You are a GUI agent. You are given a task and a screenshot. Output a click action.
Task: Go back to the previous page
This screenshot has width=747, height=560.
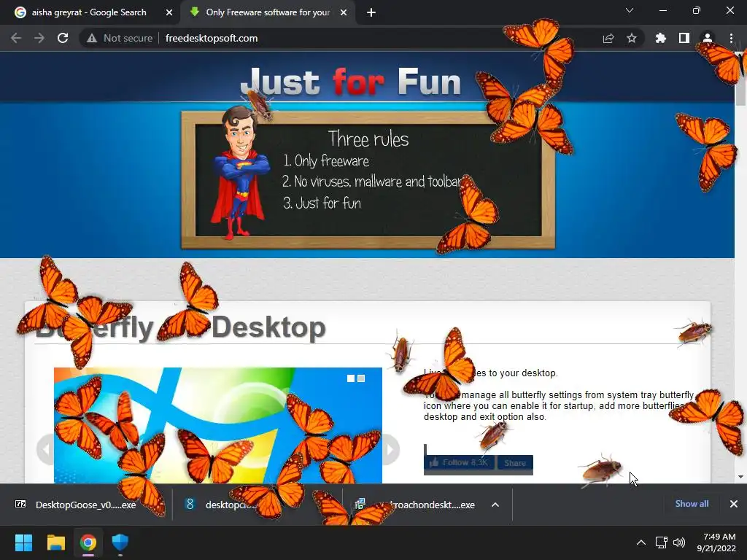pyautogui.click(x=16, y=38)
